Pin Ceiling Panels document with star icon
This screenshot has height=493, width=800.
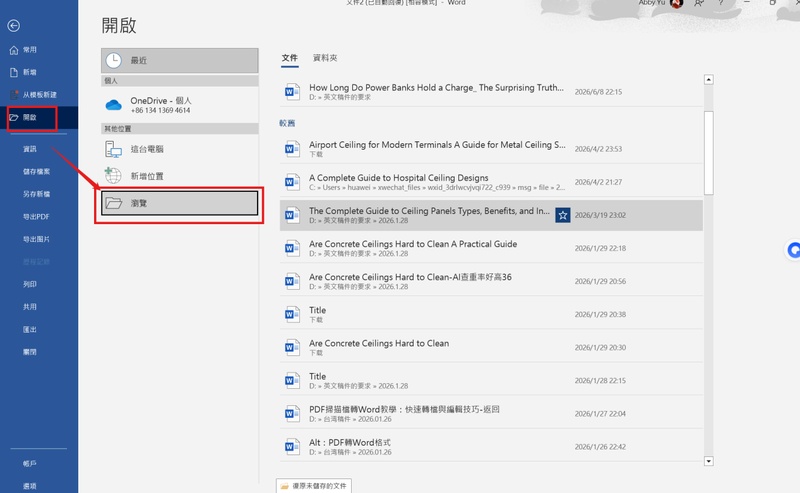point(563,215)
